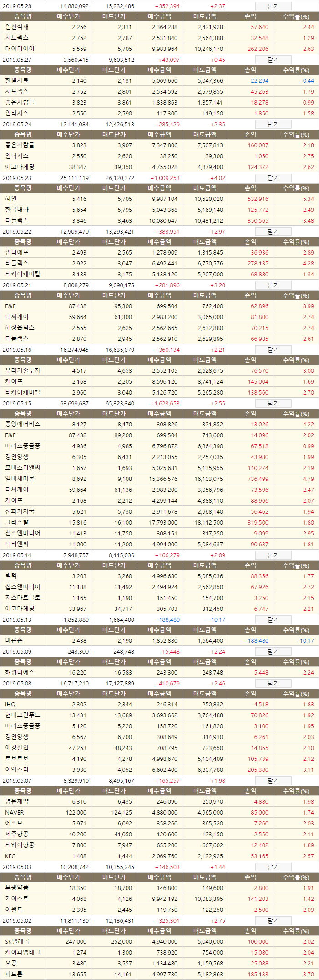Click 닫기 on the 2019.05.22 row
319x980 pixels.
273,232
